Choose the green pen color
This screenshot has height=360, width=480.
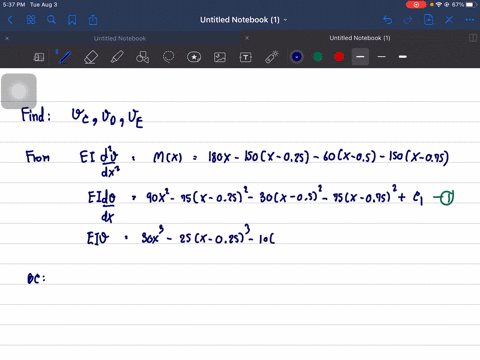(318, 57)
